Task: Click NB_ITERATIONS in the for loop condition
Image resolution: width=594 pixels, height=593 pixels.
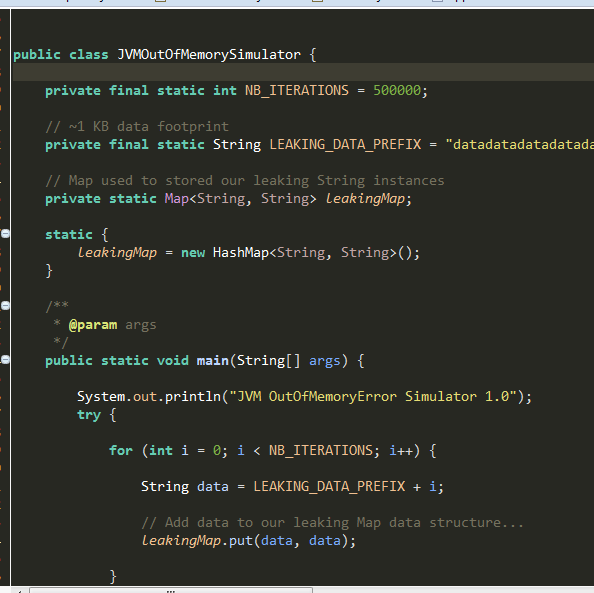Action: pyautogui.click(x=321, y=451)
